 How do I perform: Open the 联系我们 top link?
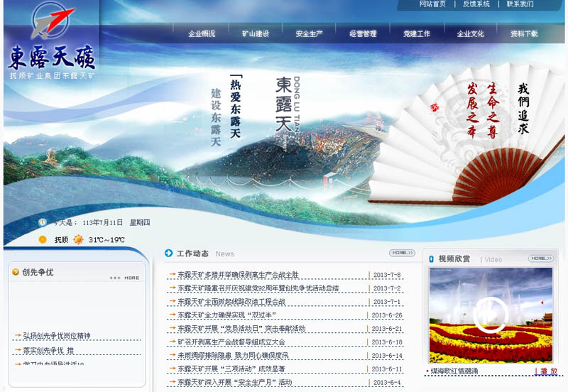click(x=520, y=4)
